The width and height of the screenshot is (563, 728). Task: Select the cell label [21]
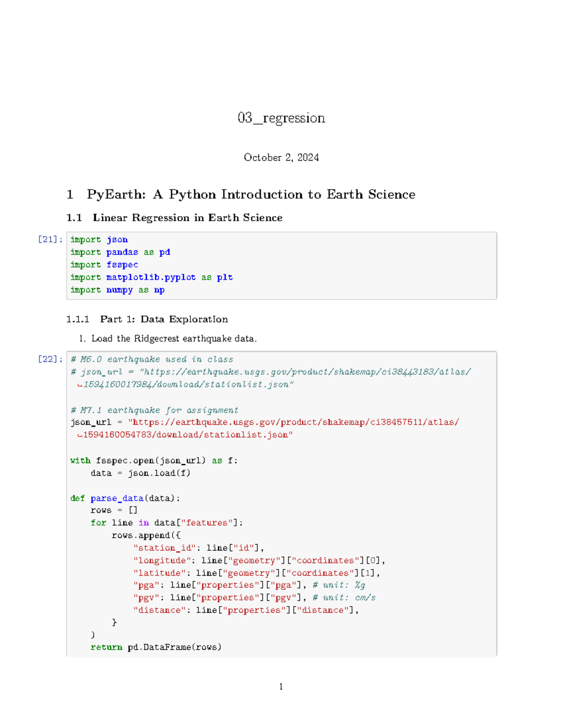click(49, 240)
